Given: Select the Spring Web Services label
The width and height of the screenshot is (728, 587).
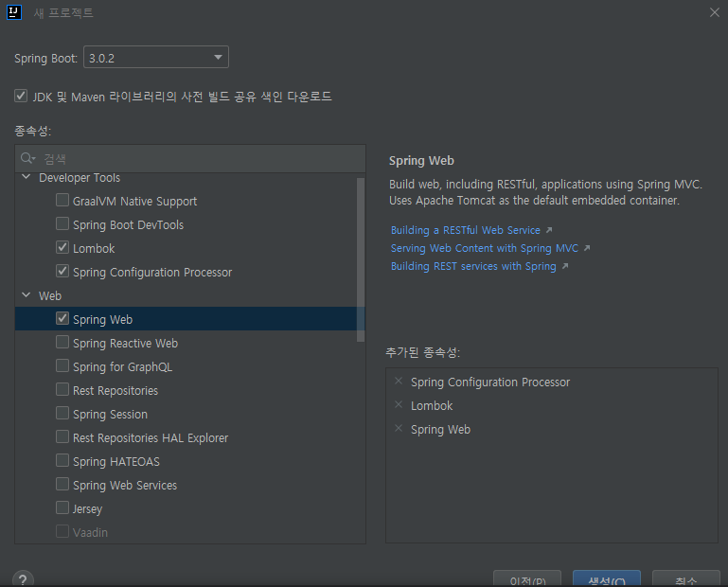Looking at the screenshot, I should 125,486.
